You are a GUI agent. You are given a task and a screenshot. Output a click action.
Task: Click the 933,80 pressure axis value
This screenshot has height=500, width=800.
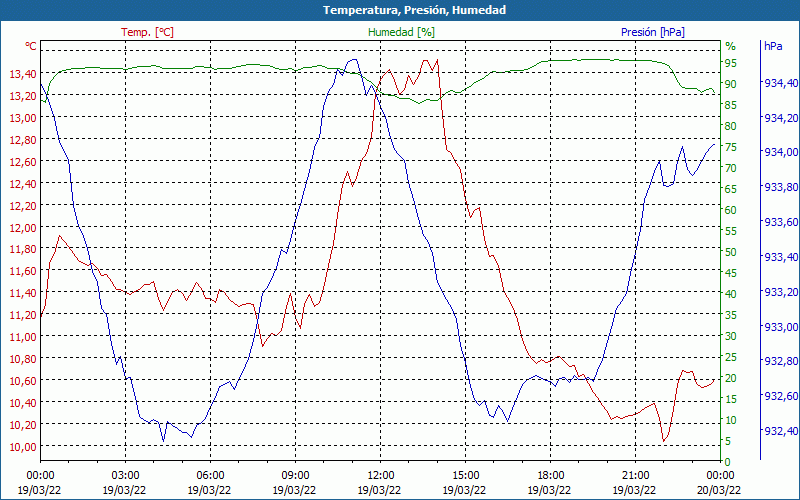click(x=780, y=187)
